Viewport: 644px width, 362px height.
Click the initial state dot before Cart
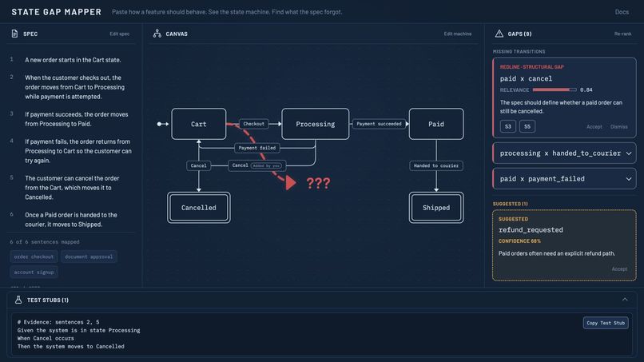coord(159,124)
